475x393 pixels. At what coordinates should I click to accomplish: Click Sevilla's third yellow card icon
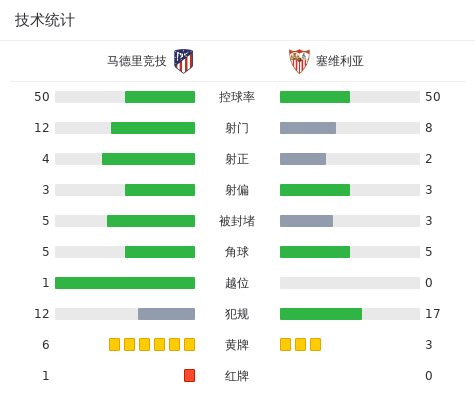pos(315,344)
